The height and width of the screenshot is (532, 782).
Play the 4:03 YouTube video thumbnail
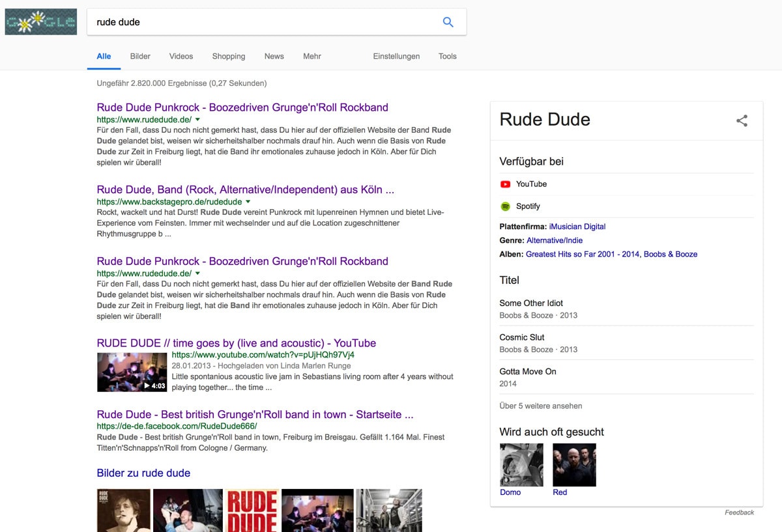point(132,372)
